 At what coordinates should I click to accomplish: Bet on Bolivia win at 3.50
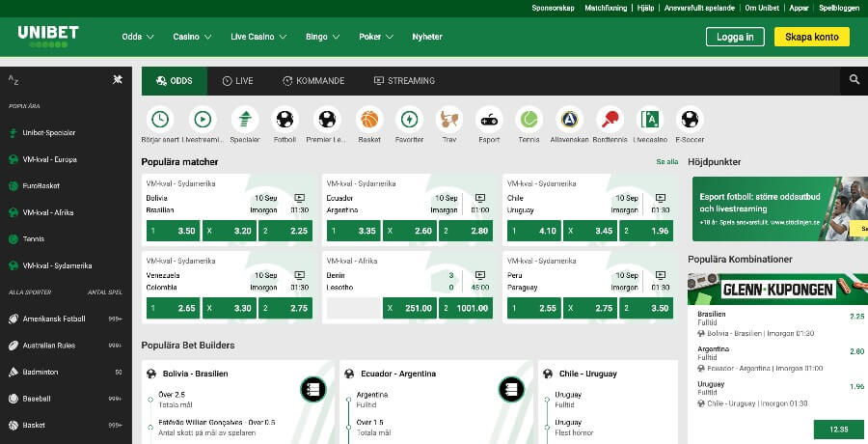click(x=173, y=231)
